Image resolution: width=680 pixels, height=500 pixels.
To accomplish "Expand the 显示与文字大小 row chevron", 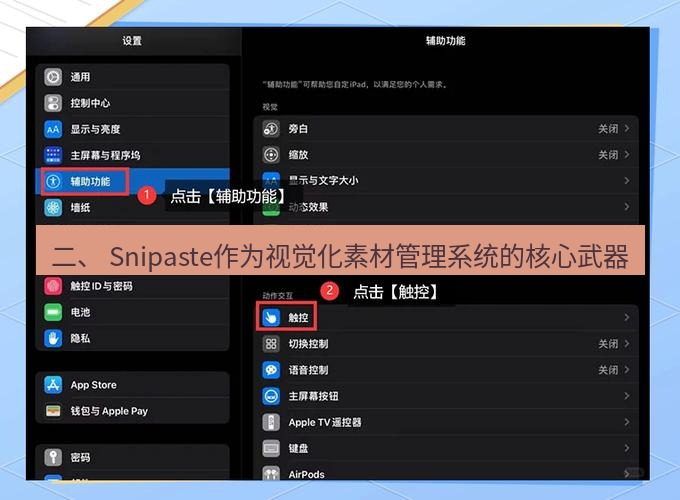I will (627, 181).
